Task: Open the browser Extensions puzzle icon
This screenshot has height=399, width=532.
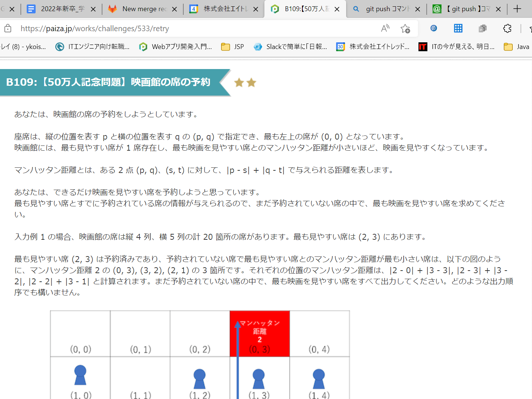Action: [x=507, y=29]
